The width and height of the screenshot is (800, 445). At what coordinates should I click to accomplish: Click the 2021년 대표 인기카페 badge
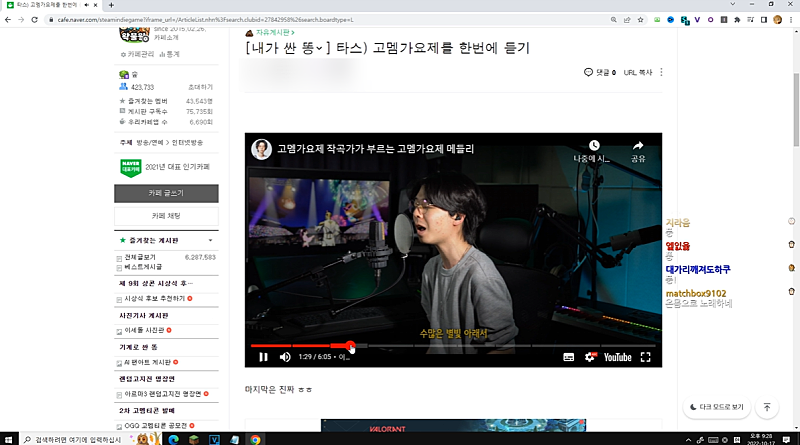[165, 167]
